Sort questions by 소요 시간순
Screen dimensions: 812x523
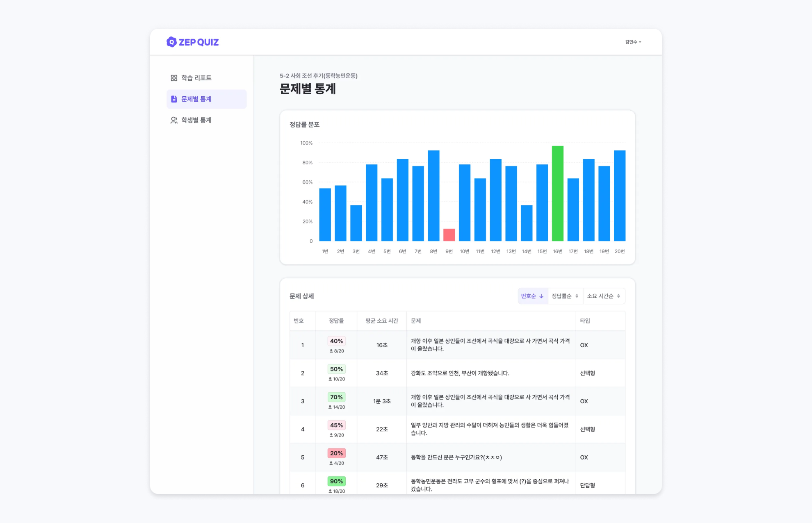[604, 296]
